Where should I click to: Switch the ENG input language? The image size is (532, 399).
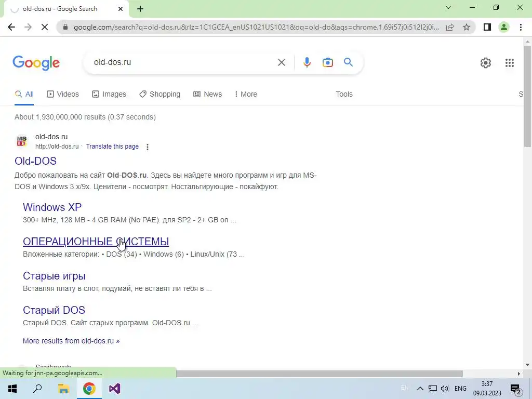(460, 389)
